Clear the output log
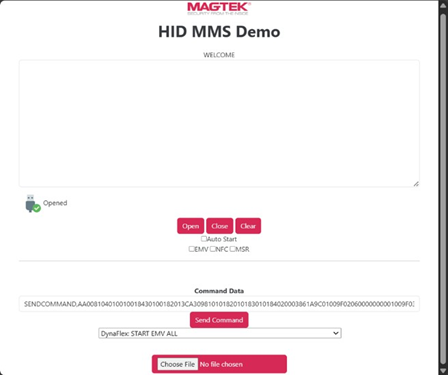 pos(248,226)
